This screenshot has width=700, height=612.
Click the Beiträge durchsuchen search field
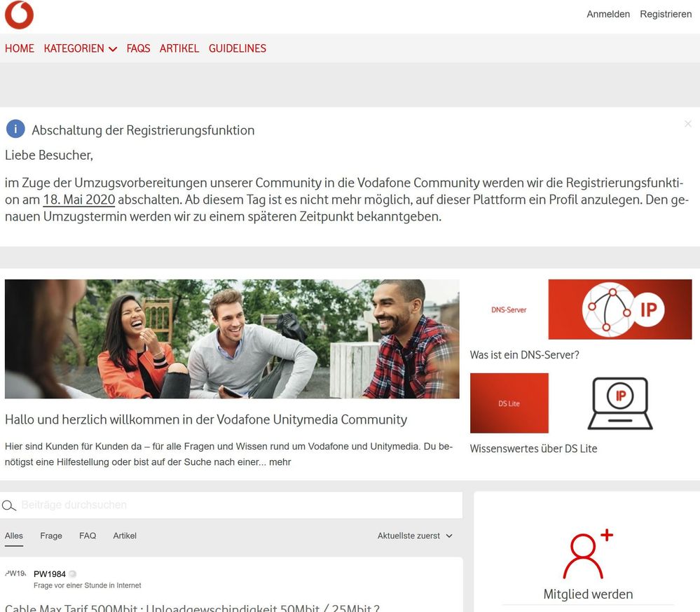click(x=231, y=505)
